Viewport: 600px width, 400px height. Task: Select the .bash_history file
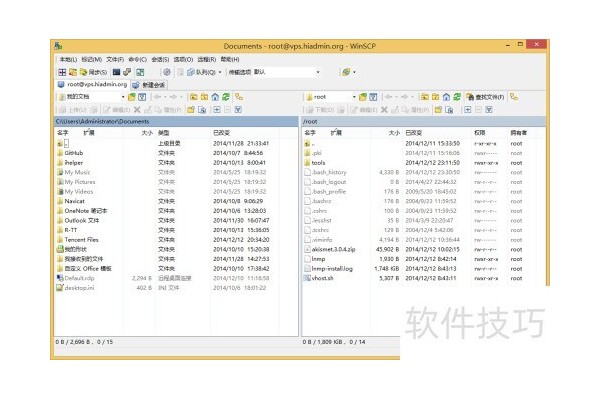[x=329, y=172]
